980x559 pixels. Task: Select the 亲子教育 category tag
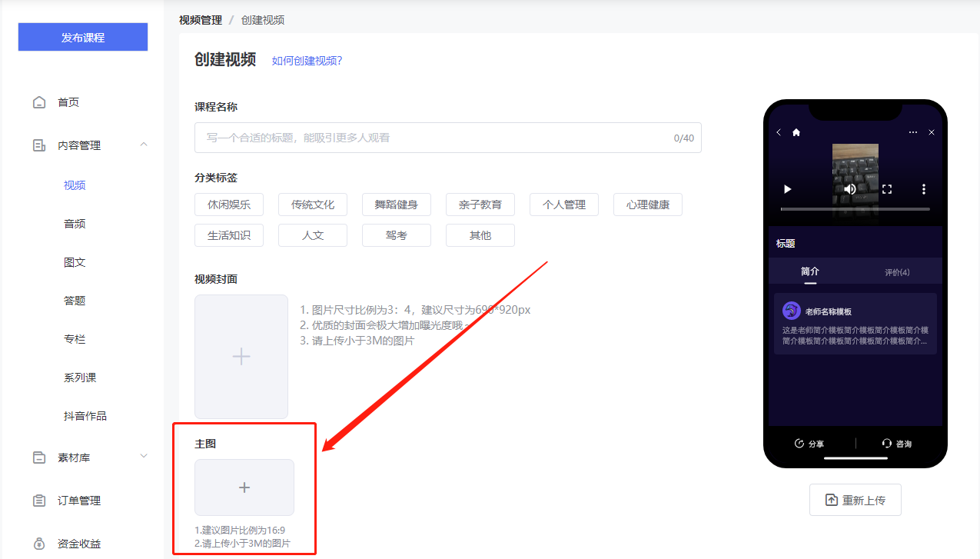[480, 205]
